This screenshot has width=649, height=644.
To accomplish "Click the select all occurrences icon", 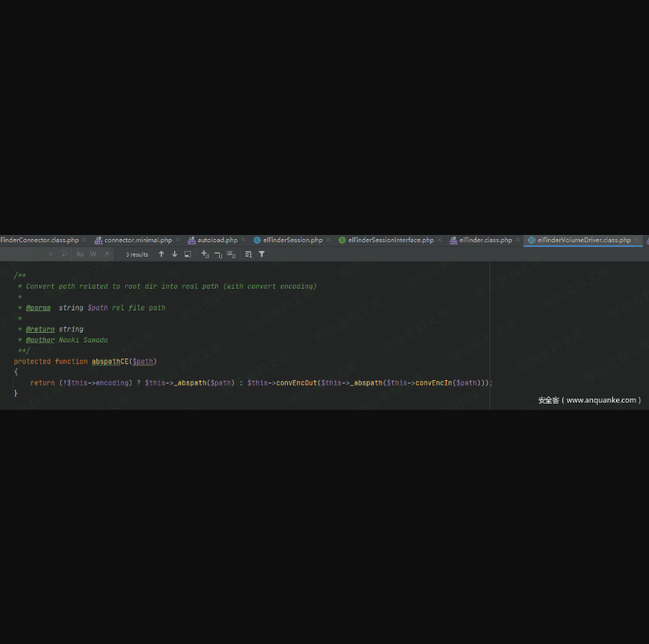I will pos(231,254).
